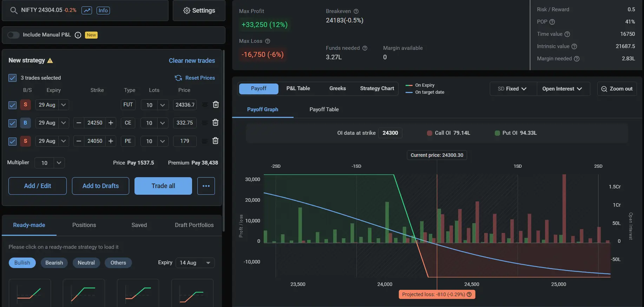Switch to the Positions tab
This screenshot has width=644, height=307.
pyautogui.click(x=84, y=225)
